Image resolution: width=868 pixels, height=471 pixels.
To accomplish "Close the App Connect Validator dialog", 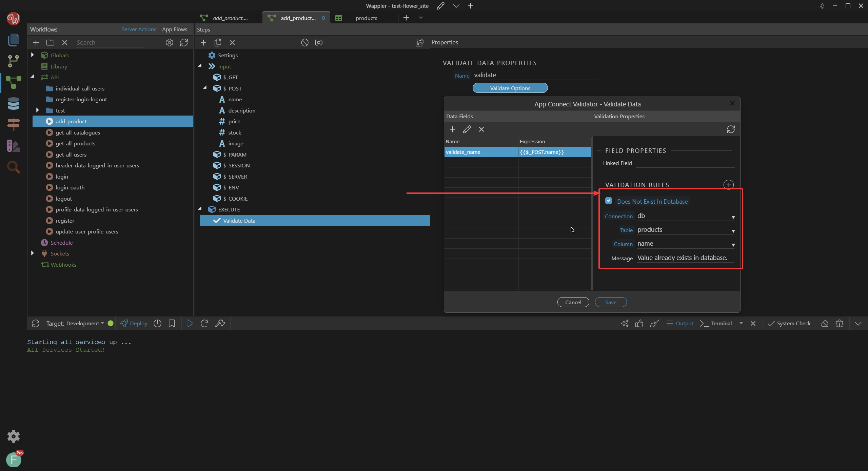I will (x=732, y=103).
